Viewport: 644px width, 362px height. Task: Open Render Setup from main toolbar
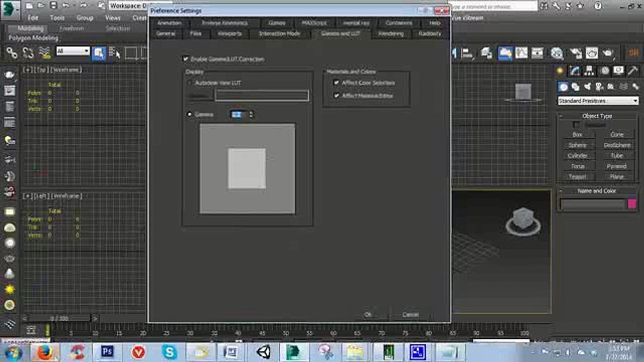coord(576,53)
